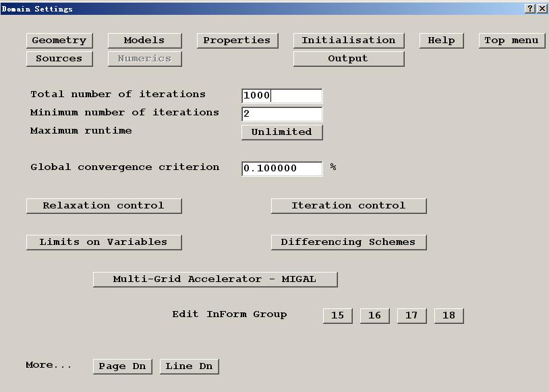549x392 pixels.
Task: Open the Sources panel
Action: [x=59, y=59]
